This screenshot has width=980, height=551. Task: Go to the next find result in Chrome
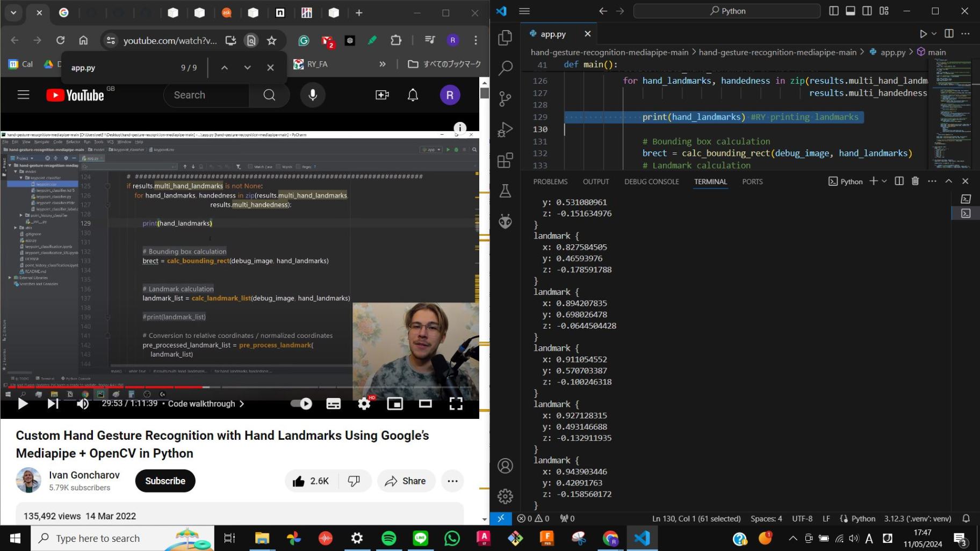pyautogui.click(x=247, y=68)
